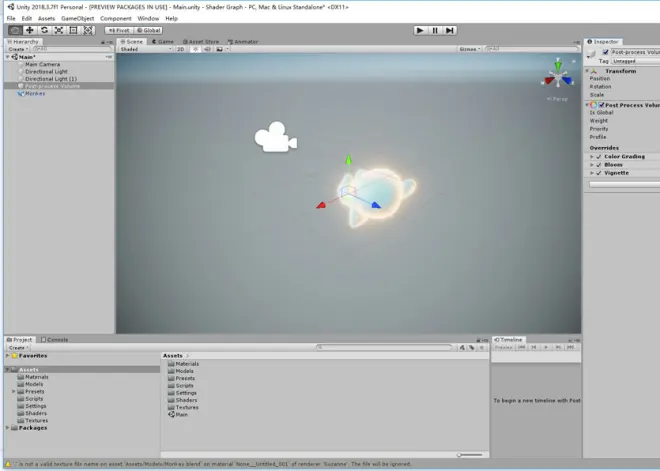This screenshot has height=471, width=660.
Task: Click Timeline play button
Action: tap(546, 347)
